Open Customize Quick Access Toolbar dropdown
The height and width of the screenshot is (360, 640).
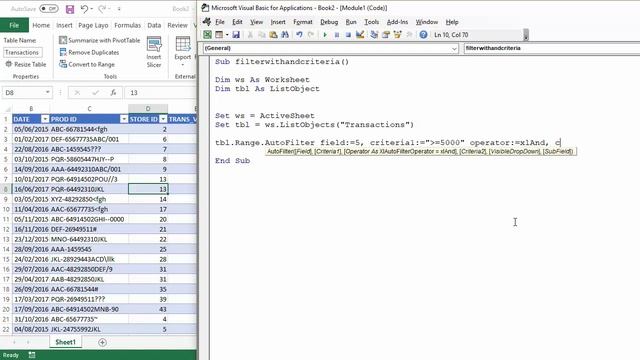tap(119, 9)
